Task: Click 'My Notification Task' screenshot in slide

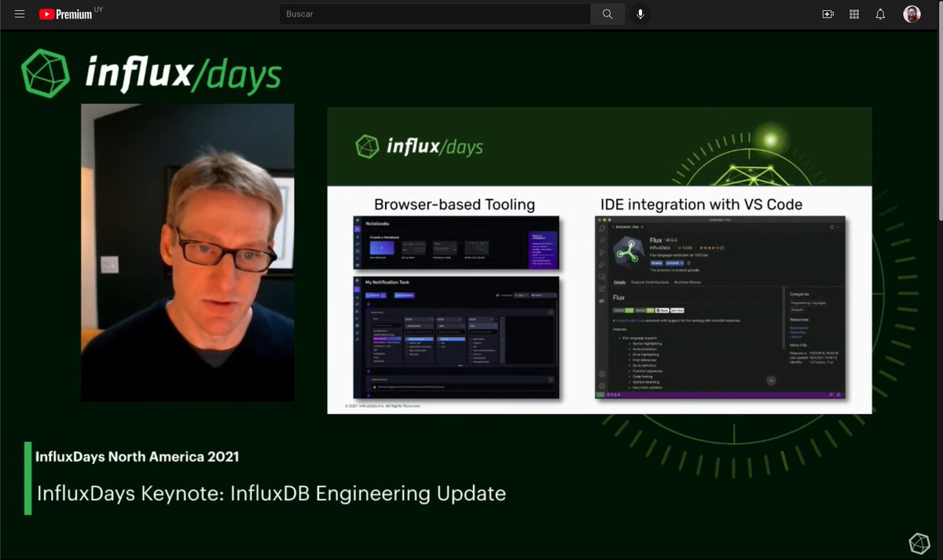Action: 456,337
